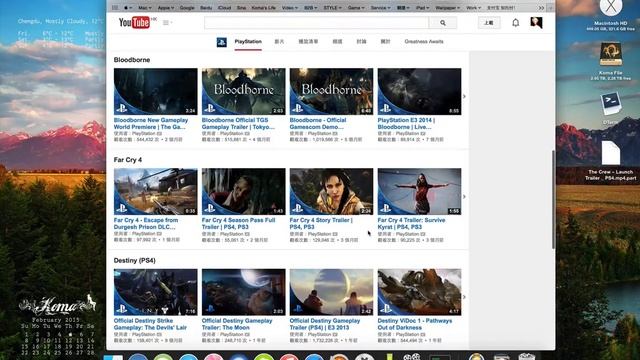Open the Baidu bookmark
Screen dimensions: 640x360
206,8
